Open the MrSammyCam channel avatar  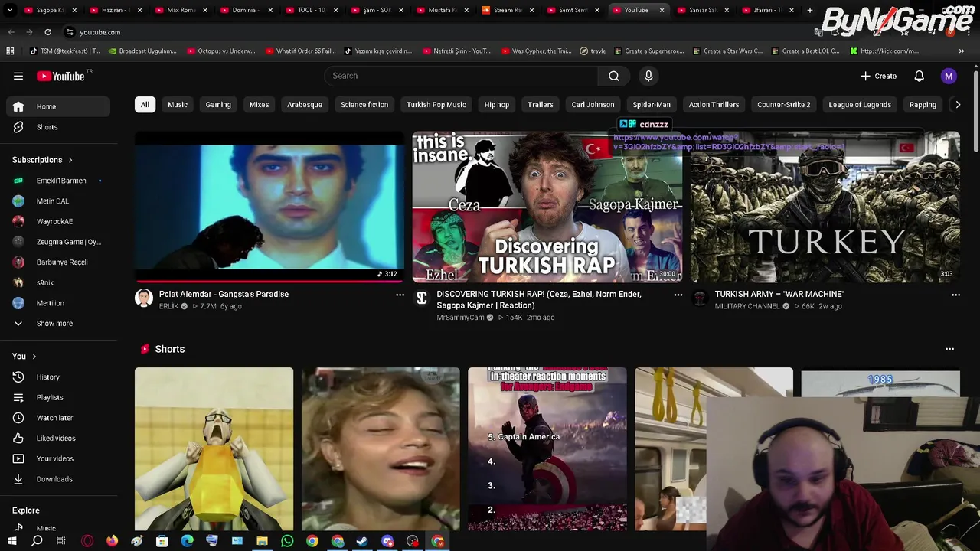pyautogui.click(x=422, y=298)
